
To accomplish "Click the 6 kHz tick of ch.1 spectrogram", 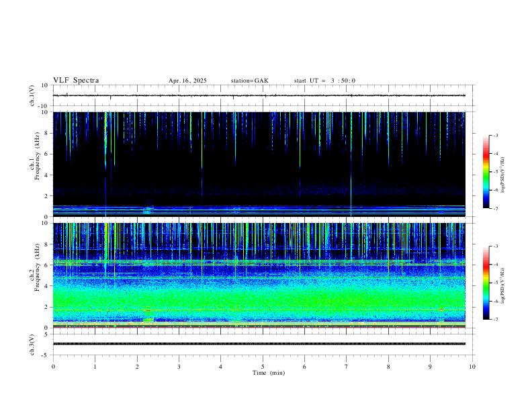I will (x=46, y=154).
